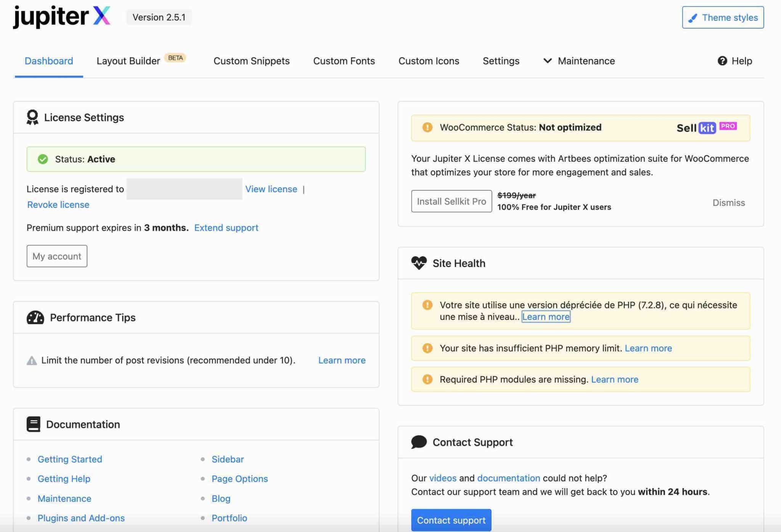Open the Custom Fonts tab

(344, 61)
